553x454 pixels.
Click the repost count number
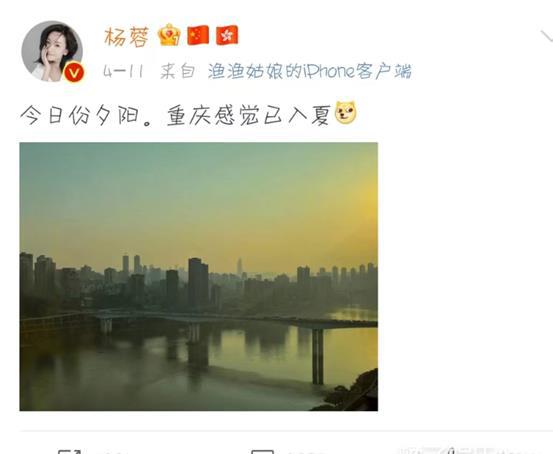(x=115, y=453)
